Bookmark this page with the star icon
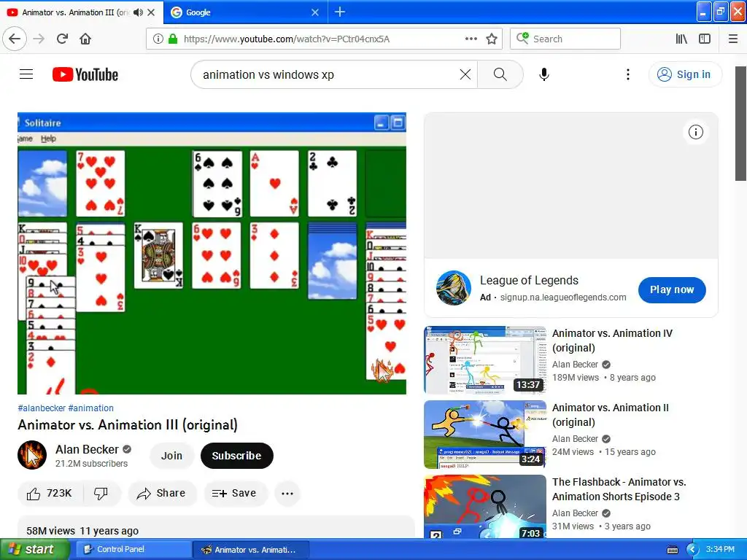The height and width of the screenshot is (560, 747). point(492,39)
